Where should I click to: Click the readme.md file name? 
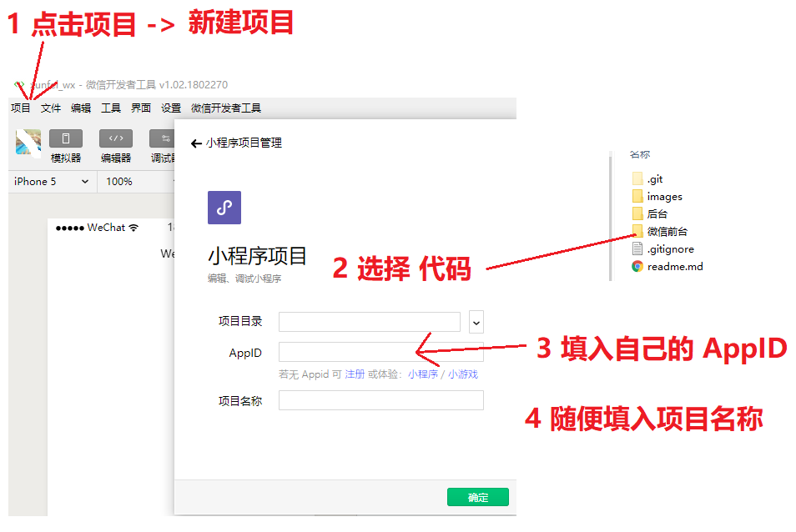pos(675,266)
